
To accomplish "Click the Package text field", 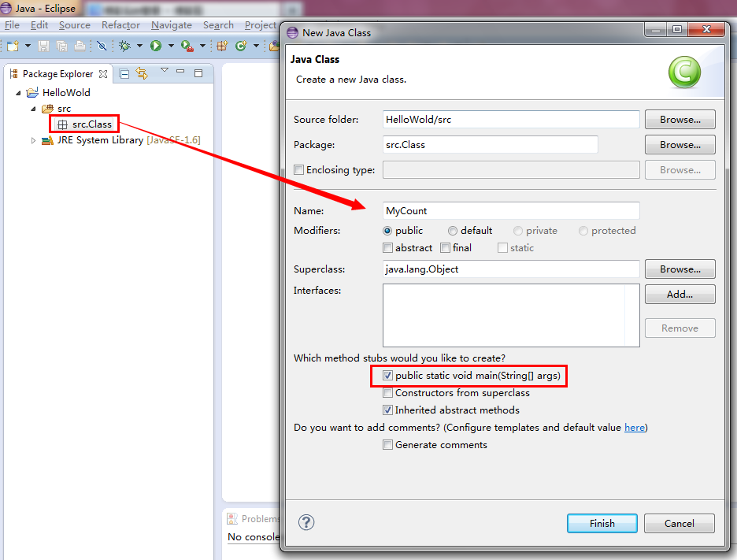I will point(491,145).
